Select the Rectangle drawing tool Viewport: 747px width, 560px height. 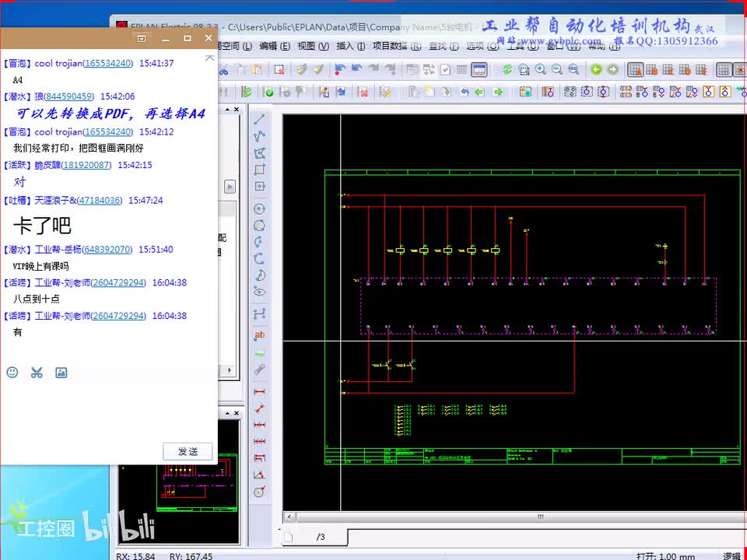pos(260,170)
